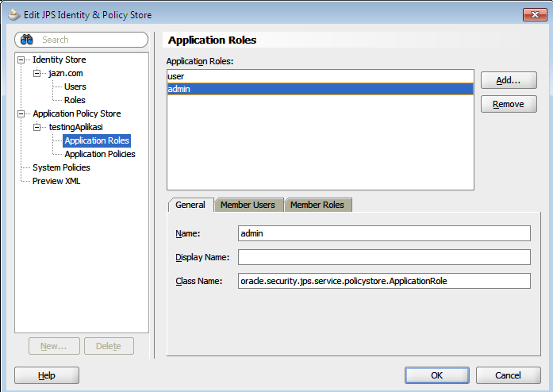This screenshot has height=392, width=553.
Task: Collapse the jazn.com tree node
Action: (37, 73)
